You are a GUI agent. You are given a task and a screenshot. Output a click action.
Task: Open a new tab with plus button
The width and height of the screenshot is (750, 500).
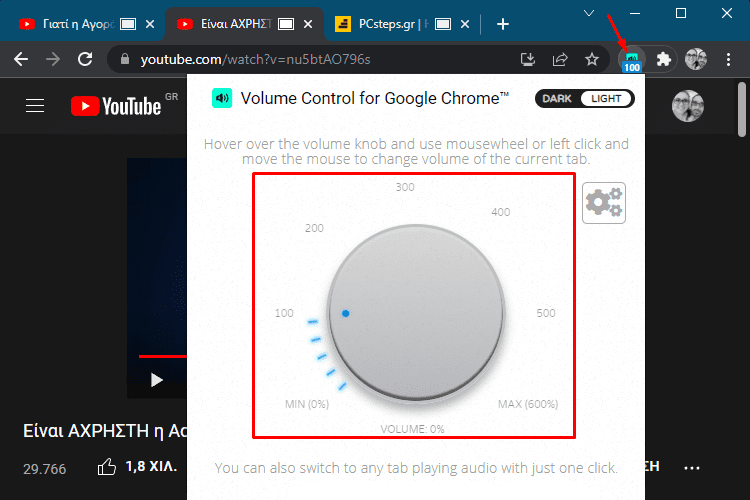click(x=503, y=24)
